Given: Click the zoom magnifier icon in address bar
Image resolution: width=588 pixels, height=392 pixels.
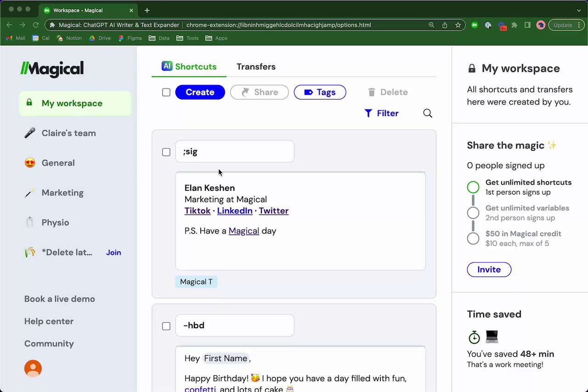Looking at the screenshot, I should [431, 25].
